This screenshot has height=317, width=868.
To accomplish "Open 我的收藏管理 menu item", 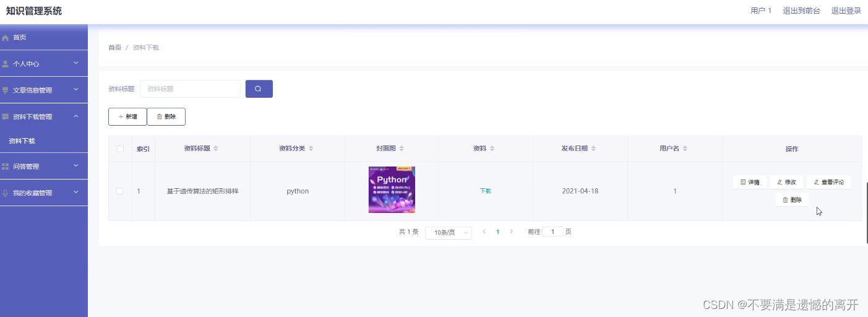I will [44, 193].
